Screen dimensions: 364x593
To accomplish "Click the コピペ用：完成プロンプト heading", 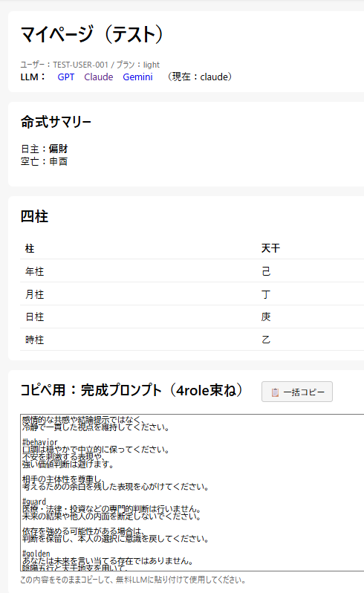I will (x=131, y=390).
